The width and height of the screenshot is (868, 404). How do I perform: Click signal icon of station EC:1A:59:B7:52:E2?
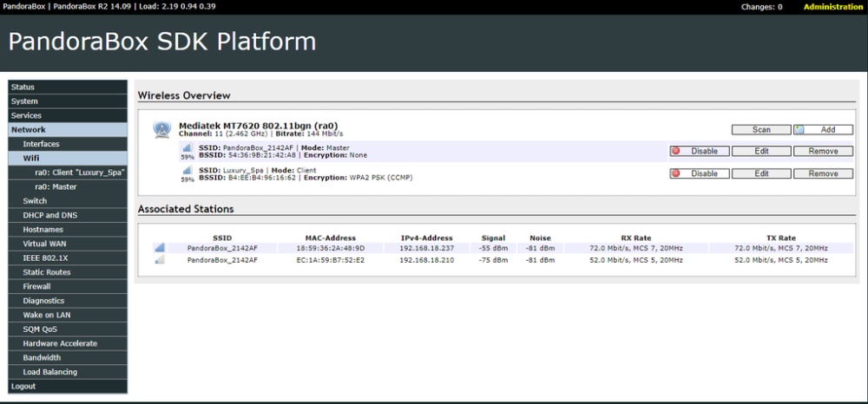tap(160, 260)
